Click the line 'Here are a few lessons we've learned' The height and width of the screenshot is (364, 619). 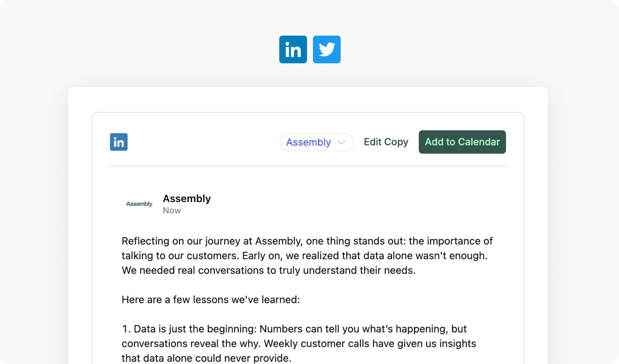point(211,299)
